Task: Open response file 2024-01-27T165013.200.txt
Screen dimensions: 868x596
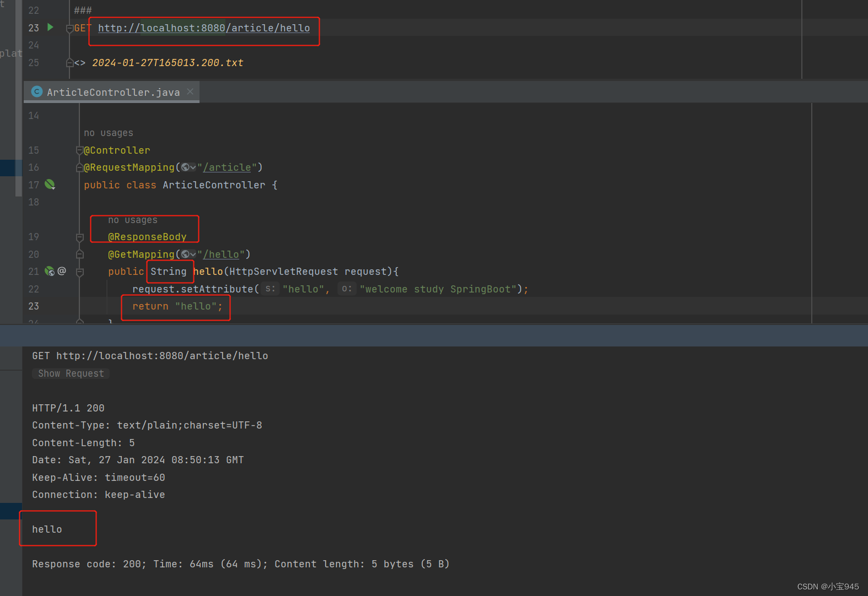Action: pos(168,63)
